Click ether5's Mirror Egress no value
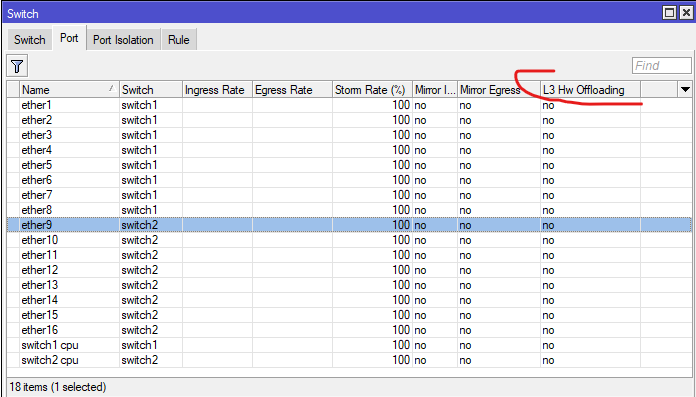 [x=465, y=166]
